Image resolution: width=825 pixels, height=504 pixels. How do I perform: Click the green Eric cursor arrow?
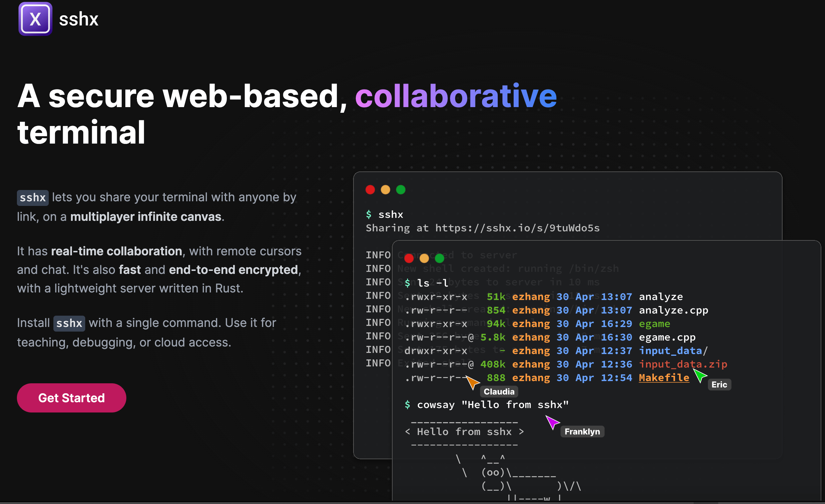(x=700, y=375)
